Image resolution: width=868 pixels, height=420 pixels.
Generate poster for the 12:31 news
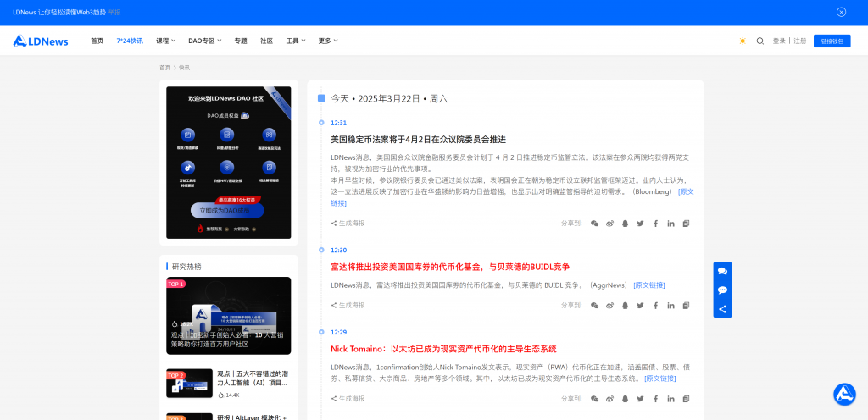click(x=348, y=224)
